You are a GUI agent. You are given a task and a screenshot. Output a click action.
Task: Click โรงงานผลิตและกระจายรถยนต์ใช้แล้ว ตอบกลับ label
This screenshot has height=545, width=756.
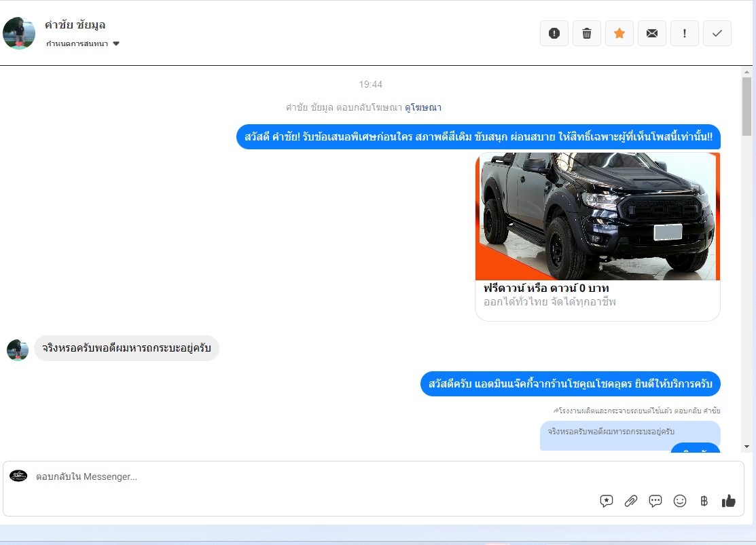[636, 411]
